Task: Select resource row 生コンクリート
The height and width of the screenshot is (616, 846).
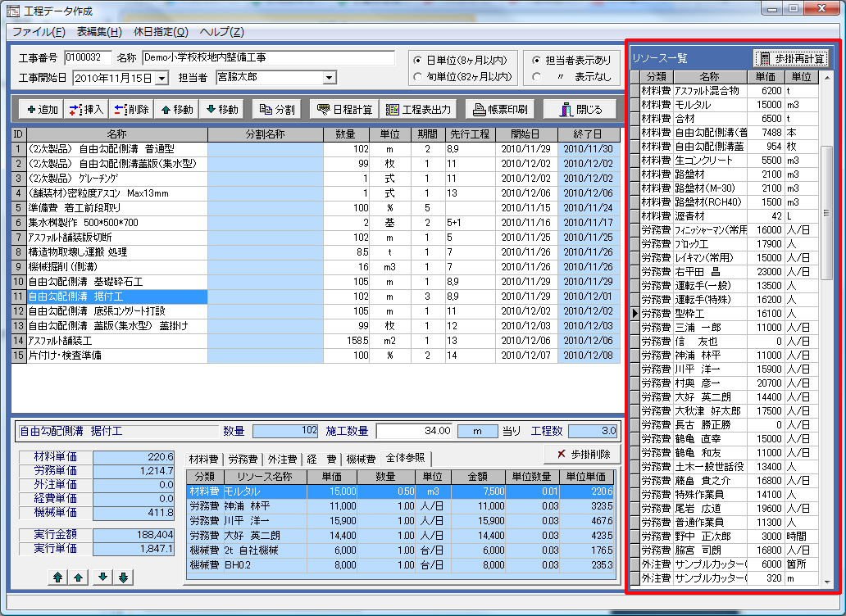Action: (x=725, y=160)
